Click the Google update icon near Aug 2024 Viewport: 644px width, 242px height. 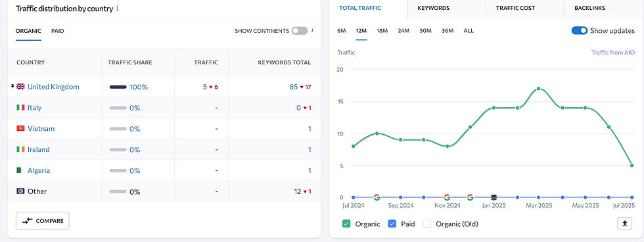tap(377, 197)
